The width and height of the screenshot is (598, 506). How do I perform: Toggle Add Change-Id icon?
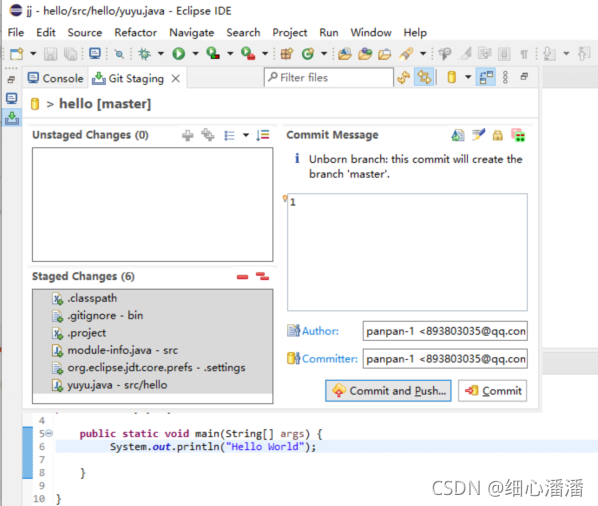coord(518,135)
